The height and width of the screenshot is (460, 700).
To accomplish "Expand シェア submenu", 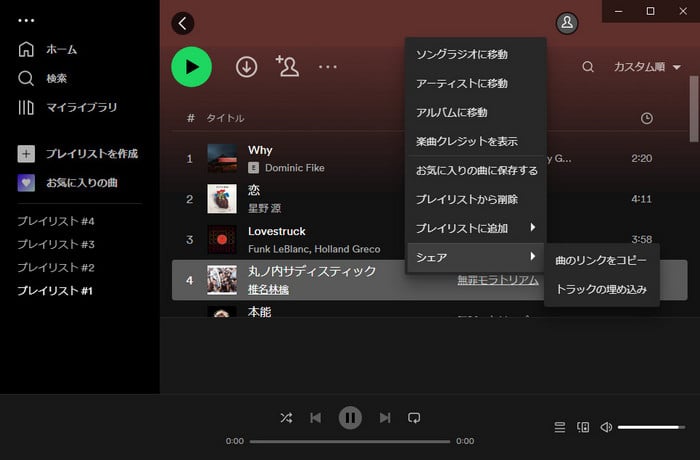I will pyautogui.click(x=476, y=257).
